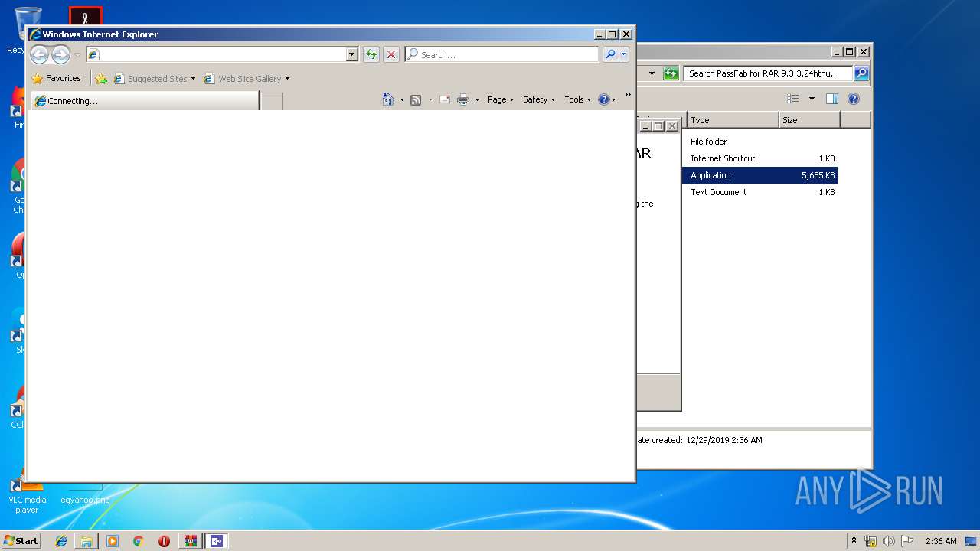Change view in Explorer window
Screen dimensions: 980x551
(x=793, y=99)
